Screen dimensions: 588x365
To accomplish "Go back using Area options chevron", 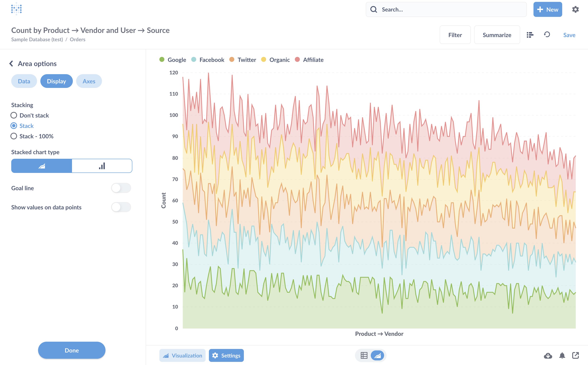I will pos(11,64).
